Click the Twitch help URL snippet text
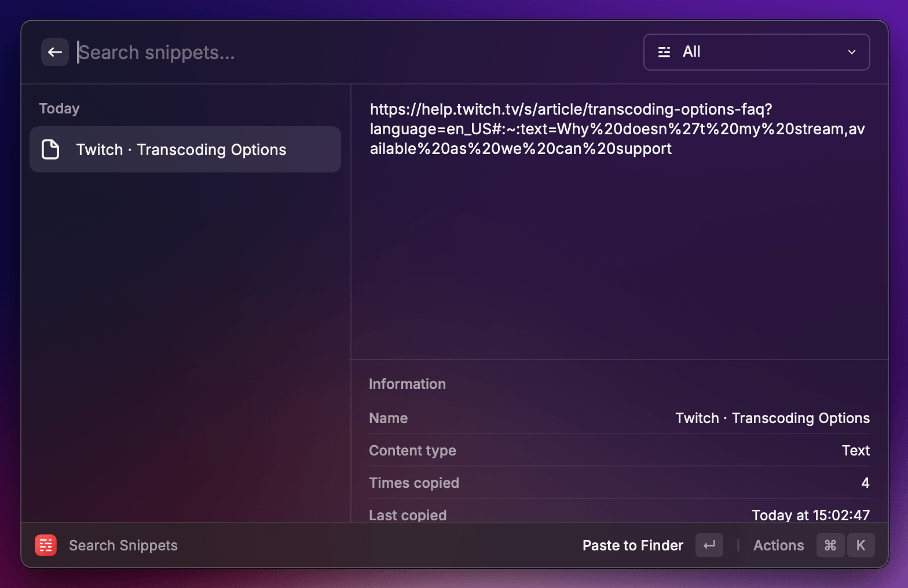Image resolution: width=908 pixels, height=588 pixels. pos(617,129)
